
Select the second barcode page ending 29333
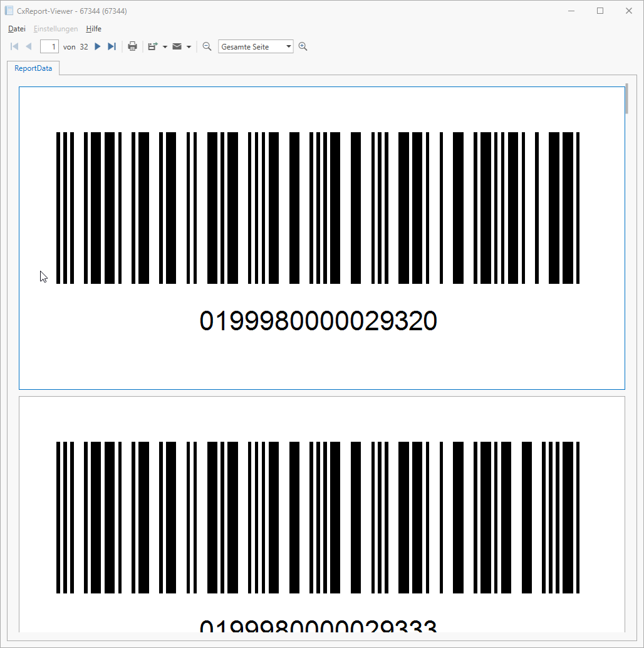pyautogui.click(x=322, y=514)
